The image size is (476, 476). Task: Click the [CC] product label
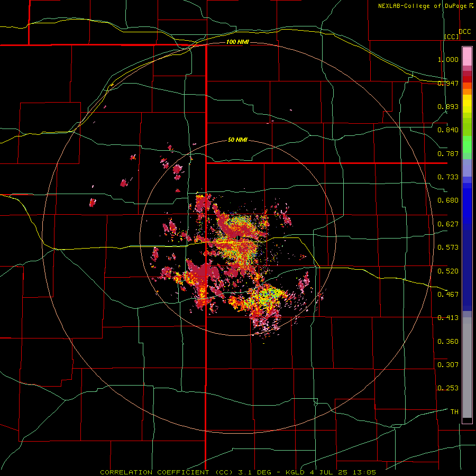point(452,36)
